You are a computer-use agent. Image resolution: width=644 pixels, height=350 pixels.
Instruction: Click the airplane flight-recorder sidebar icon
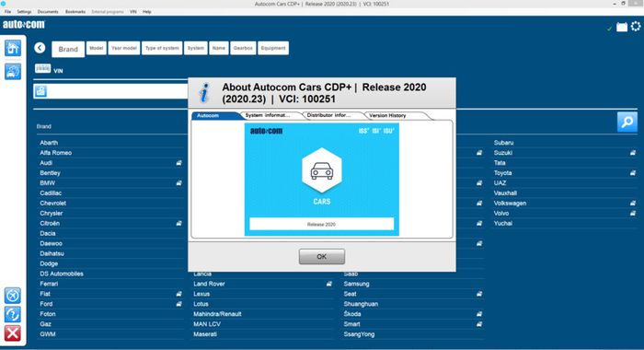[13, 296]
